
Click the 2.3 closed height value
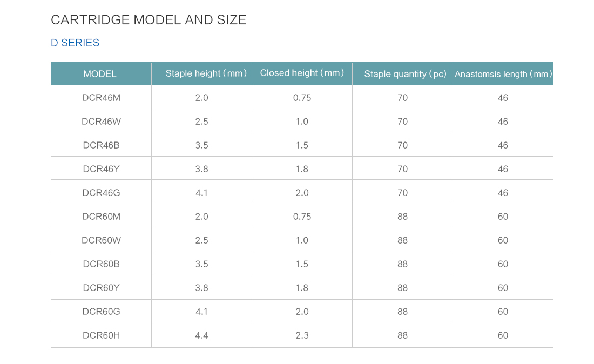pyautogui.click(x=302, y=335)
